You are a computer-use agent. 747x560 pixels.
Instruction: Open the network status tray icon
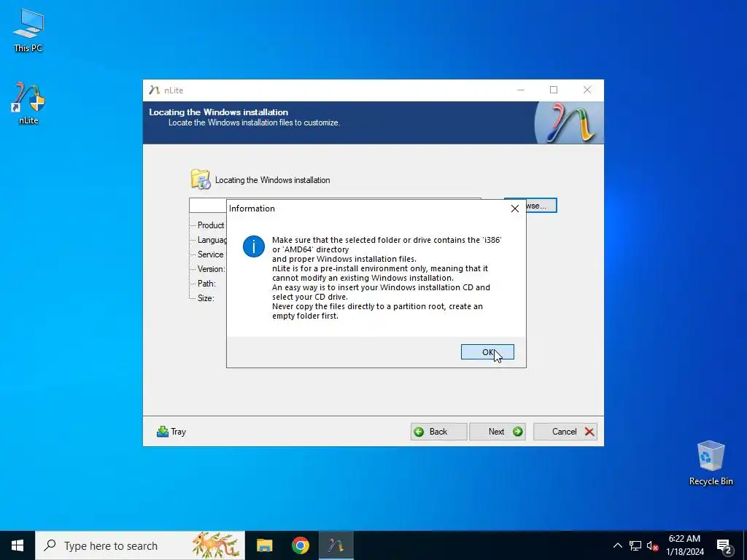(x=635, y=545)
